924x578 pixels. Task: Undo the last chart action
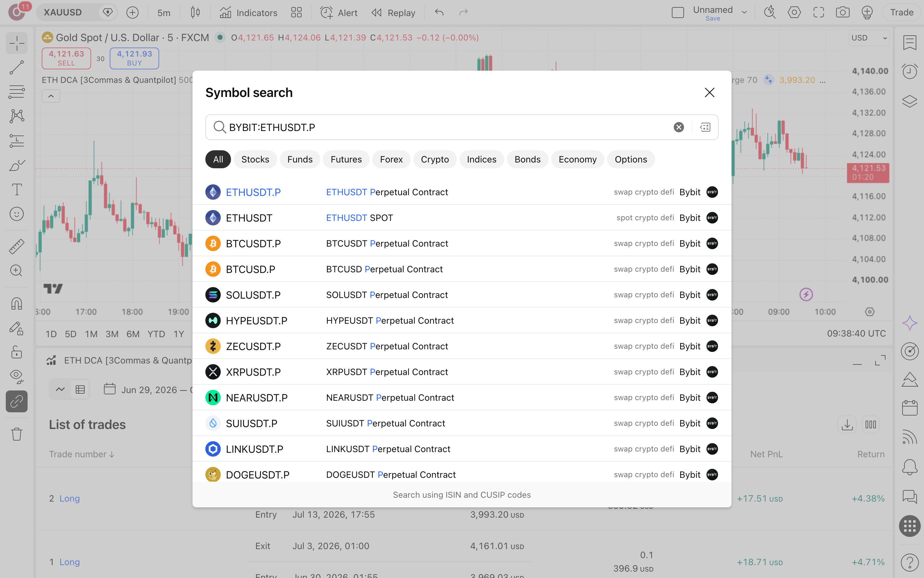(x=439, y=13)
